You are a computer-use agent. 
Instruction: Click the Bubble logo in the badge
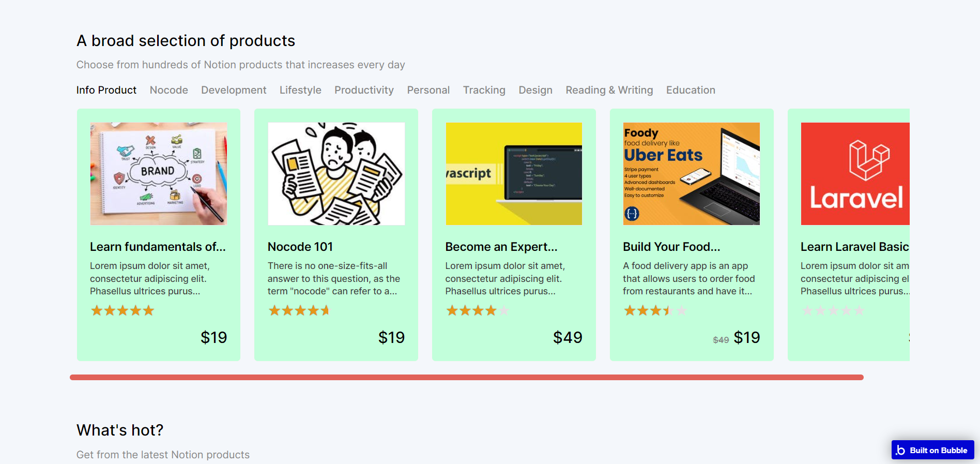click(901, 450)
